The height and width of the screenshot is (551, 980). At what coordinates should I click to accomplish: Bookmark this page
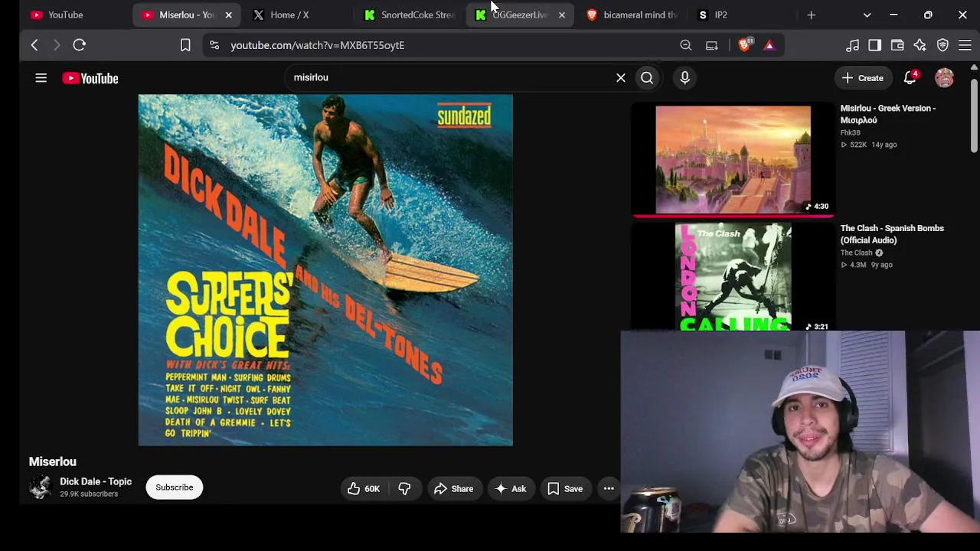coord(185,45)
